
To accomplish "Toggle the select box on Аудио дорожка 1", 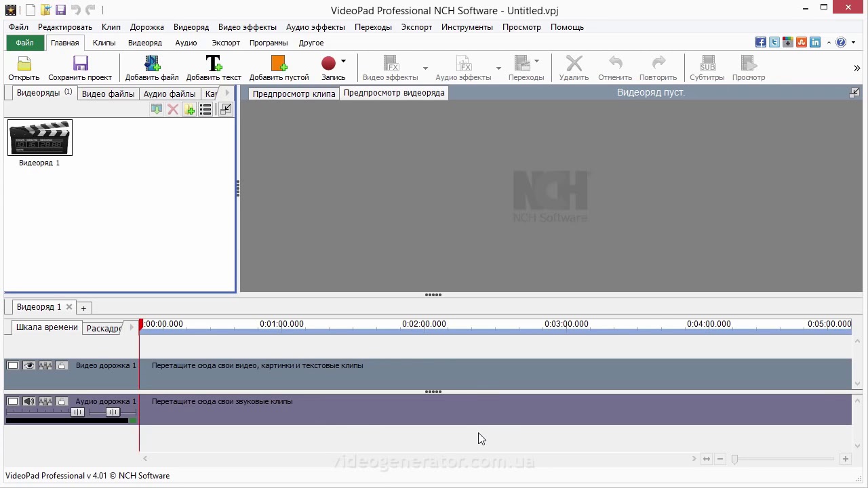I will pyautogui.click(x=13, y=402).
